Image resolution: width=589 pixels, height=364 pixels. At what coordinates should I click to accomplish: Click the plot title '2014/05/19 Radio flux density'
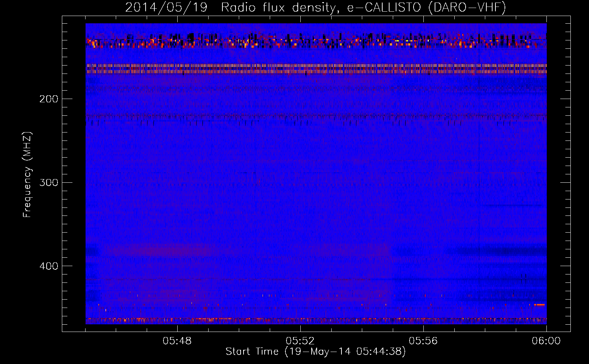316,7
